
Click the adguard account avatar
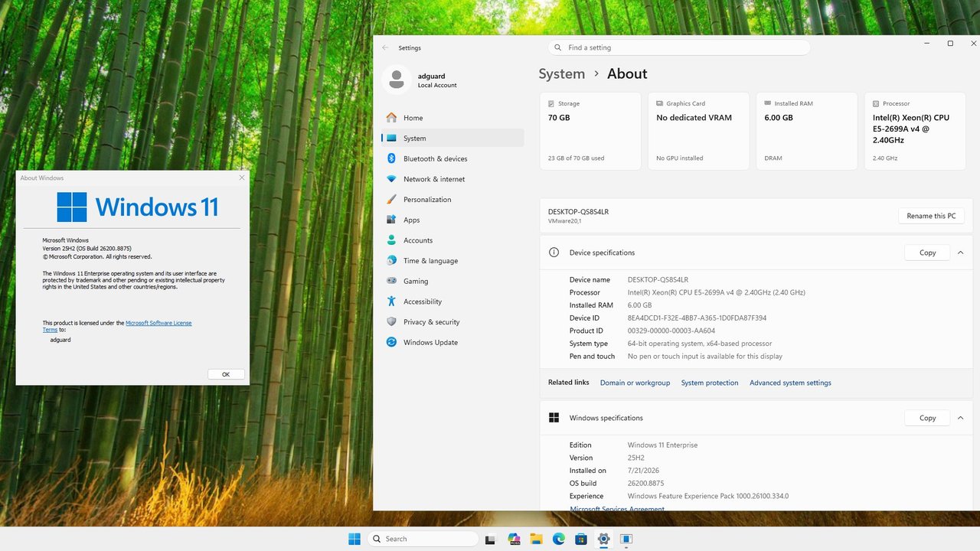point(396,80)
